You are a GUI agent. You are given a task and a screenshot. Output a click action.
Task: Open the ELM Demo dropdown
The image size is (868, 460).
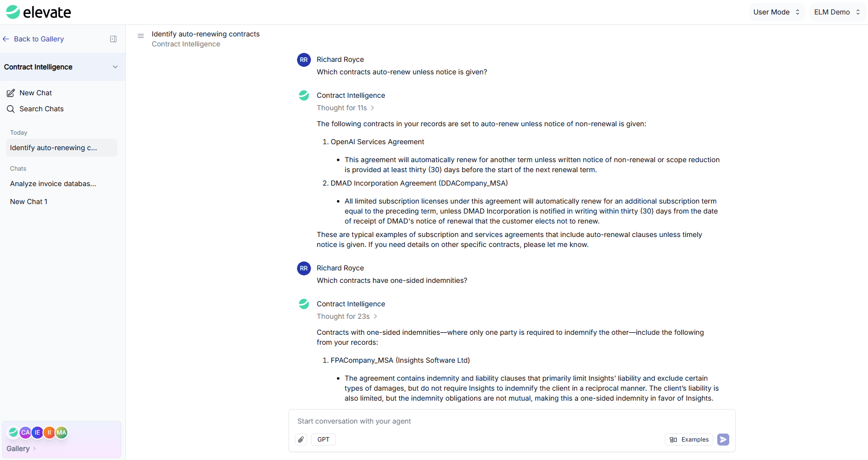tap(837, 12)
